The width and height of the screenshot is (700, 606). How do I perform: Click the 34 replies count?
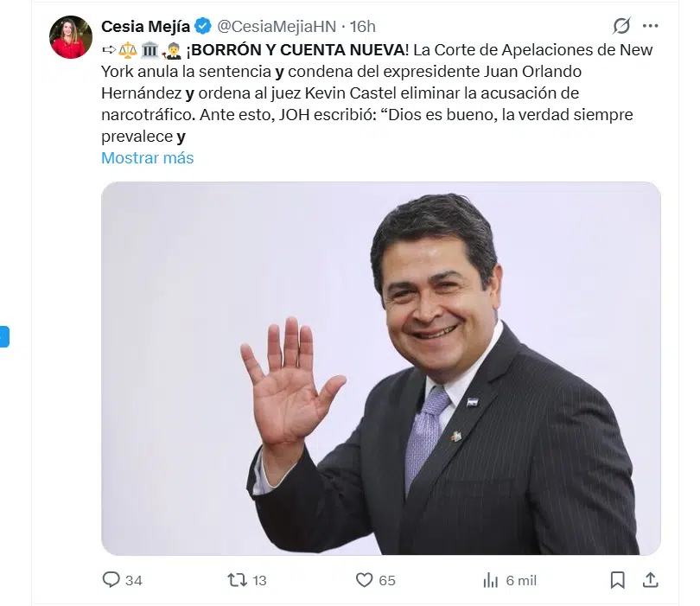133,580
